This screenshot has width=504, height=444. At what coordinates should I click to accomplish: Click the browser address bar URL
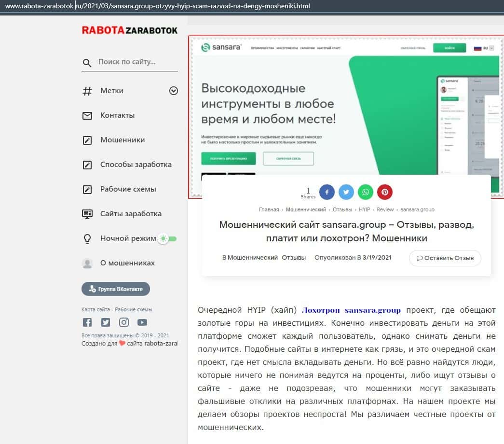coord(158,6)
